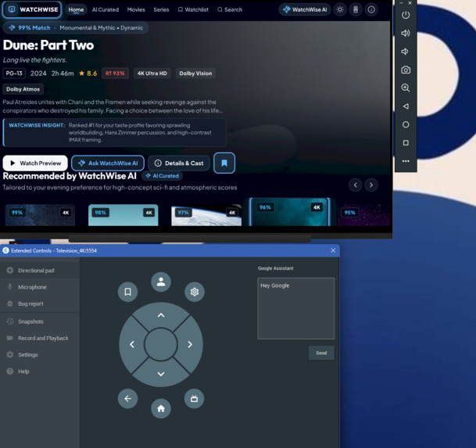Click the profile person button above D-pad

[161, 282]
